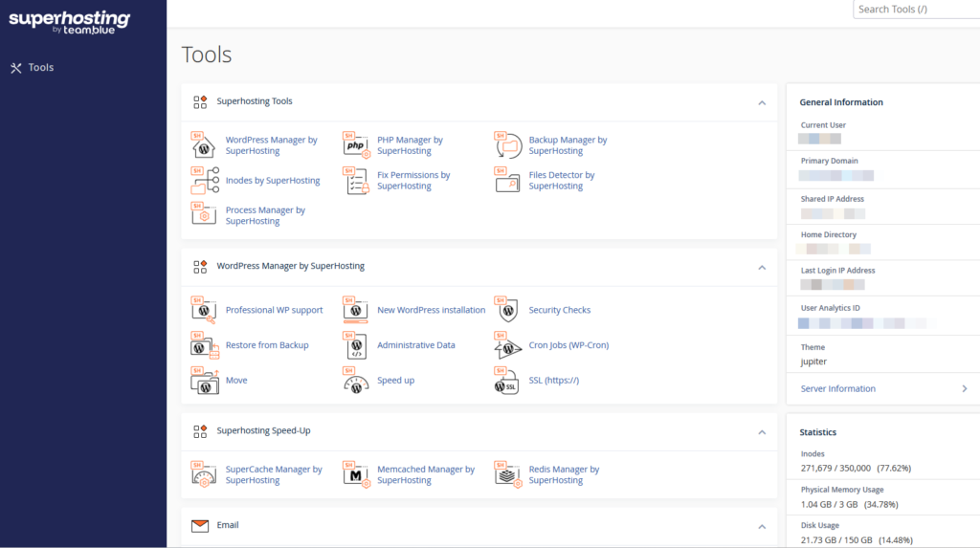Open the Cron Jobs (WP-Cron) link
The image size is (980, 548).
pos(568,345)
